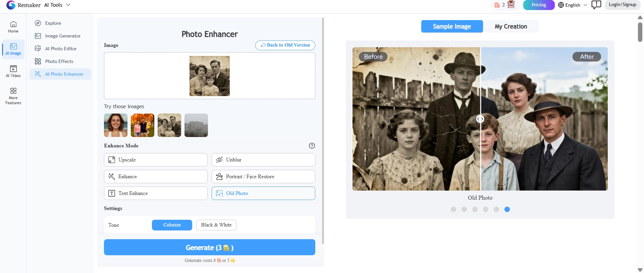644x273 pixels.
Task: Click the globe language icon
Action: (x=561, y=5)
